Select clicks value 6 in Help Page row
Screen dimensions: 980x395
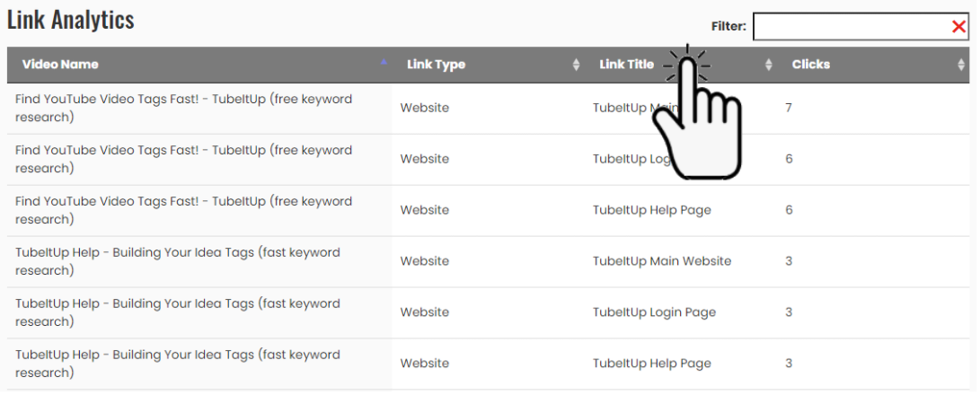pos(789,210)
